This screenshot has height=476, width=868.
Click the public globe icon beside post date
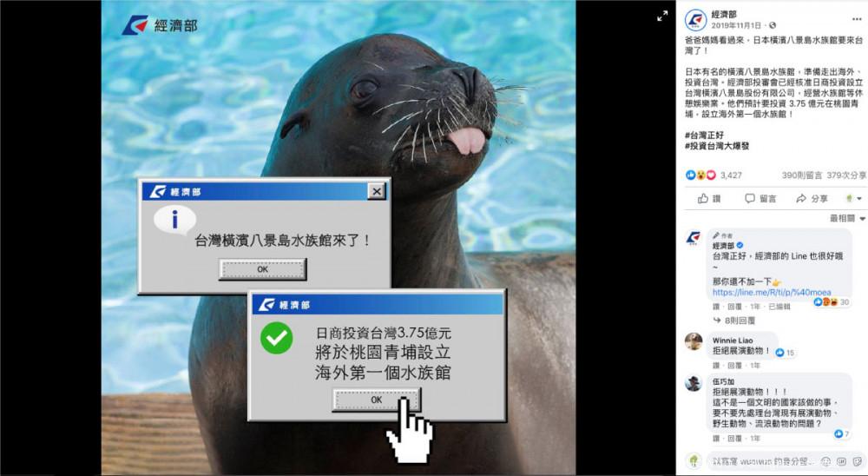(x=773, y=25)
